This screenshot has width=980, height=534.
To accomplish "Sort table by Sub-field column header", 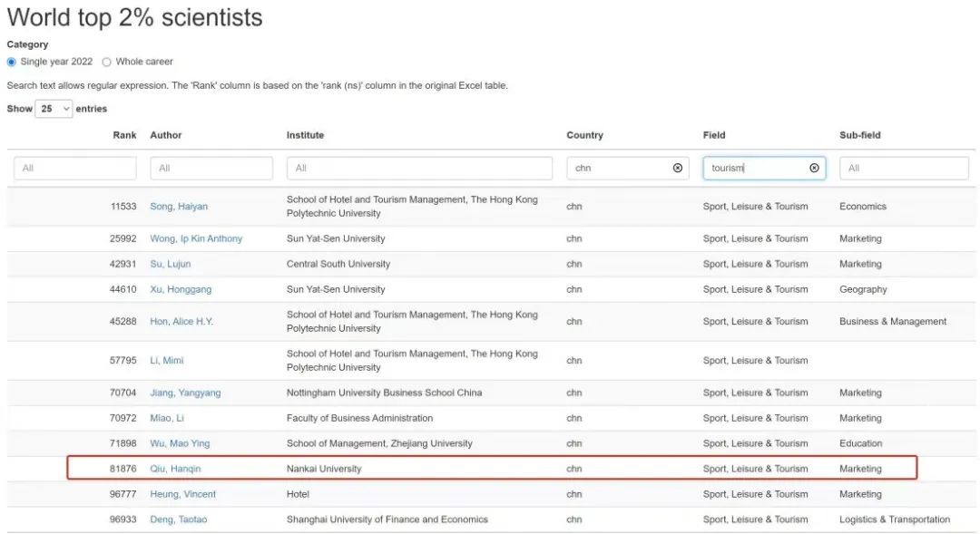I will pos(859,135).
